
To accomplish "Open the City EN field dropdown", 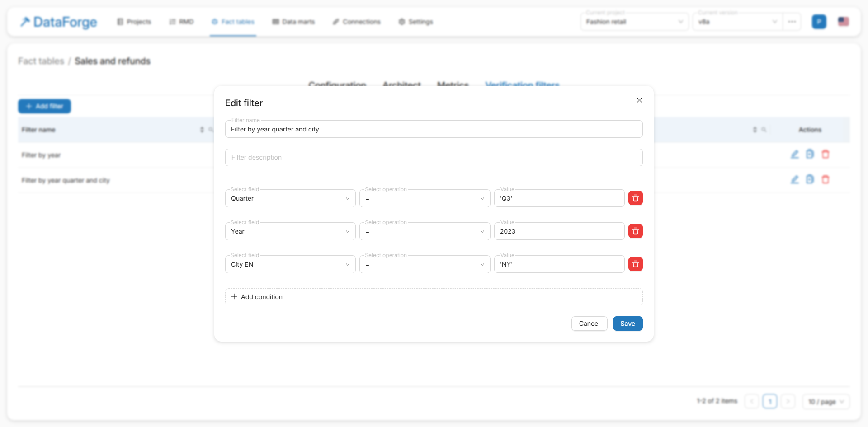I will 290,264.
